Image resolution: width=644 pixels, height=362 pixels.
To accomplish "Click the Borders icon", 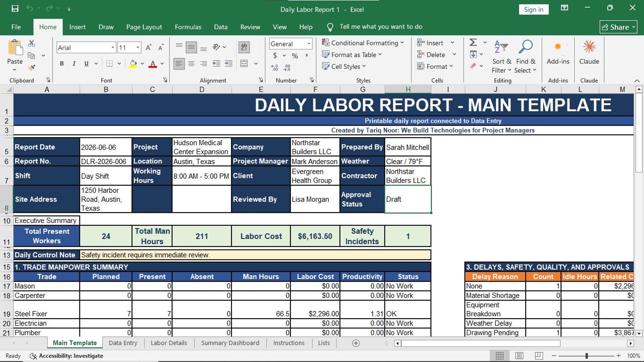I will click(109, 64).
